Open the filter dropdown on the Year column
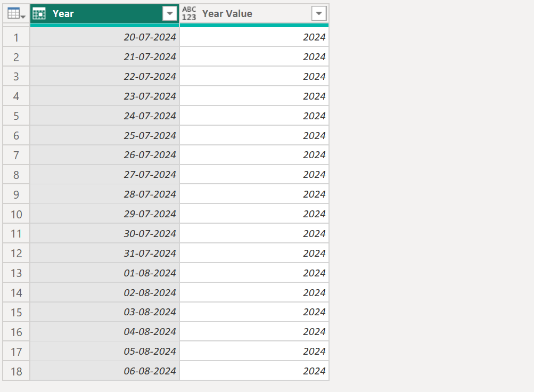The height and width of the screenshot is (392, 534). (170, 13)
